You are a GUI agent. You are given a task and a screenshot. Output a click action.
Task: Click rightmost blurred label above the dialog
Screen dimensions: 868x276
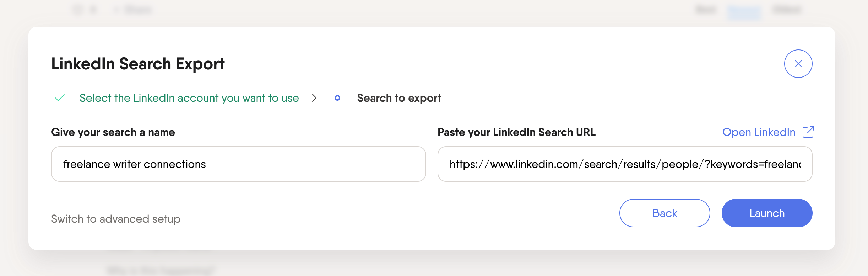coord(786,10)
